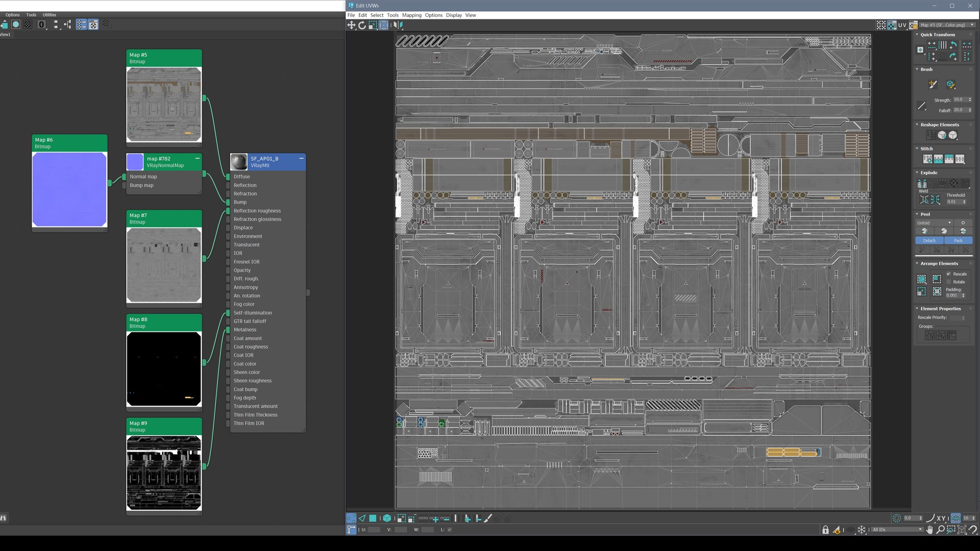Click the Pan view hand icon
The image size is (980, 551).
929,530
